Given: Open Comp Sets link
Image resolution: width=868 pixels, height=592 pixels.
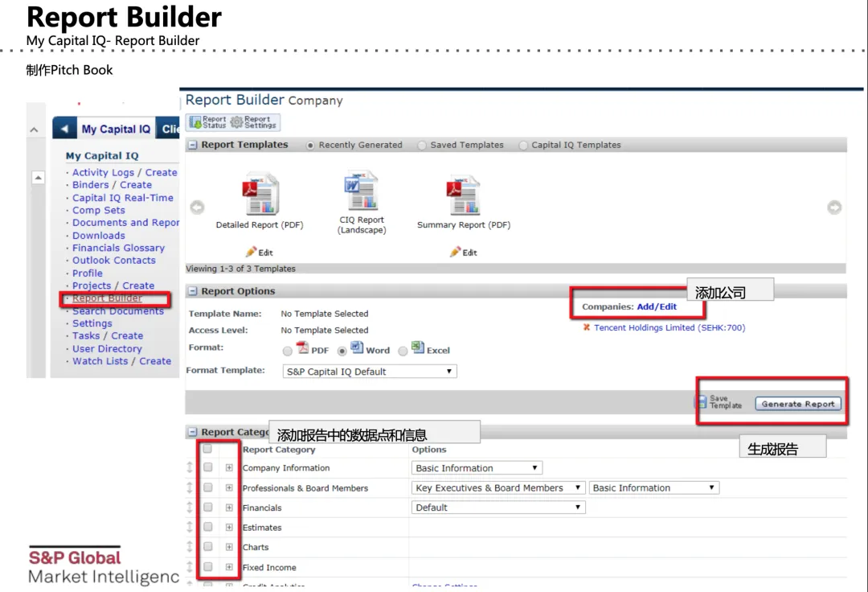Looking at the screenshot, I should (x=99, y=211).
